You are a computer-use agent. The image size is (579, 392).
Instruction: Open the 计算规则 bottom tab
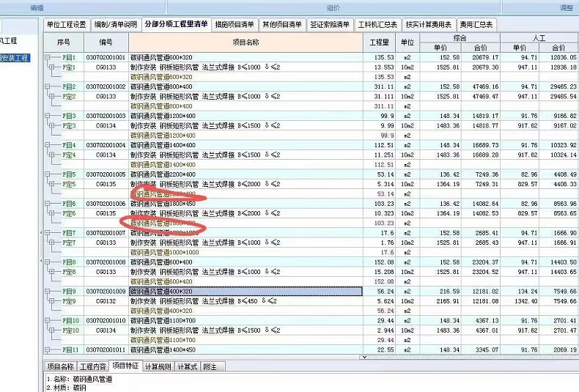[x=157, y=366]
